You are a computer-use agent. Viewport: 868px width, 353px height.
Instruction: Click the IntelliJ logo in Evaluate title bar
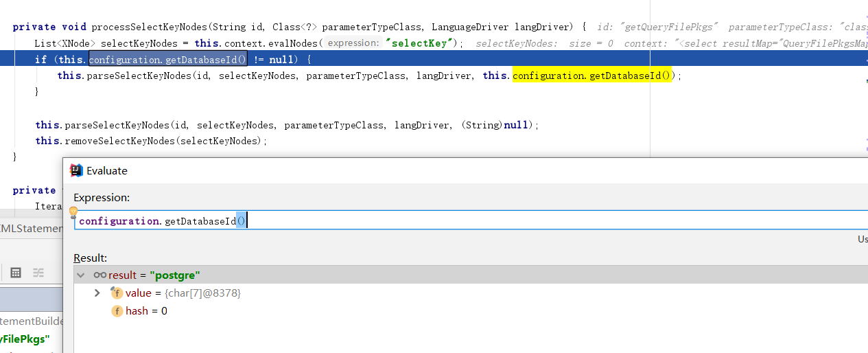(x=76, y=170)
